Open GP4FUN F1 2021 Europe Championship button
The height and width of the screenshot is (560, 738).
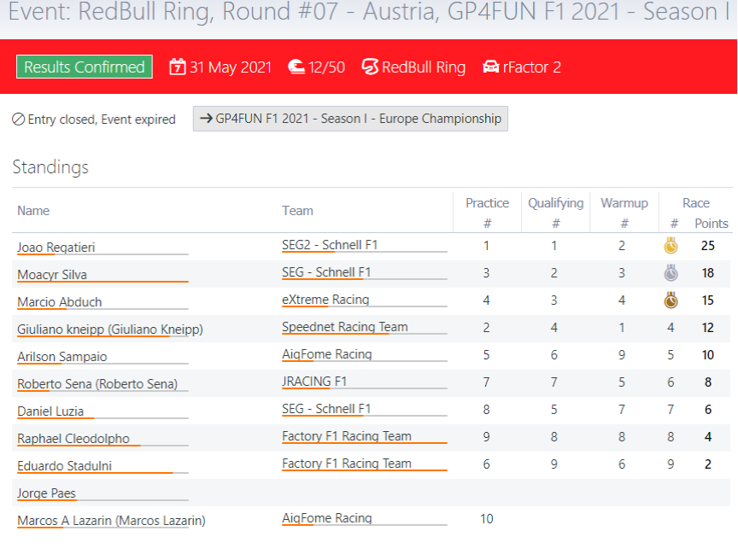pyautogui.click(x=350, y=119)
